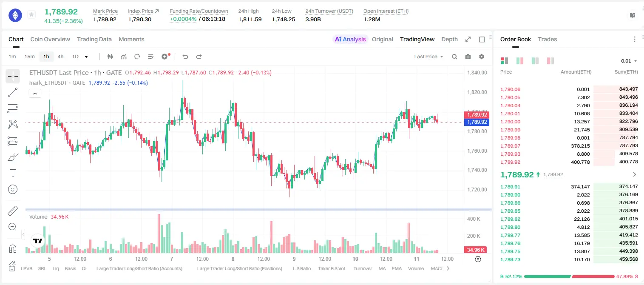Select the crosshair cursor tool
The height and width of the screenshot is (285, 644).
[13, 77]
